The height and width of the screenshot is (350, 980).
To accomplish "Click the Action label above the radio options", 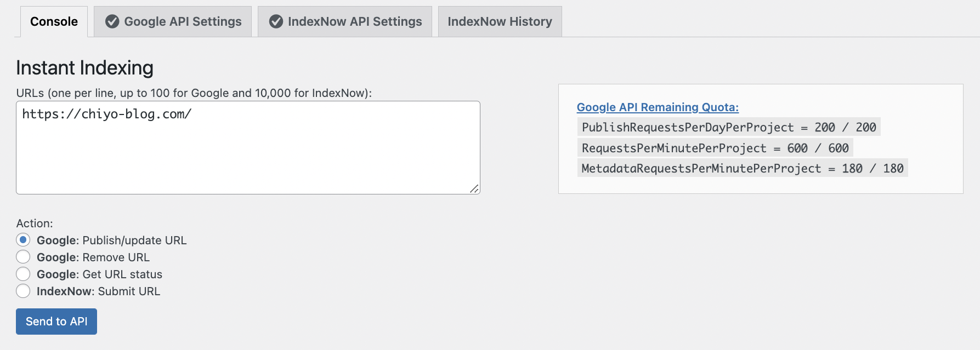I will (x=35, y=223).
